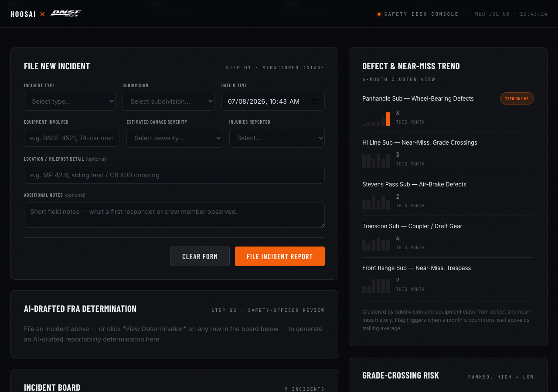Click the Panhandle Sub bar chart
The image size is (558, 392).
pyautogui.click(x=376, y=118)
